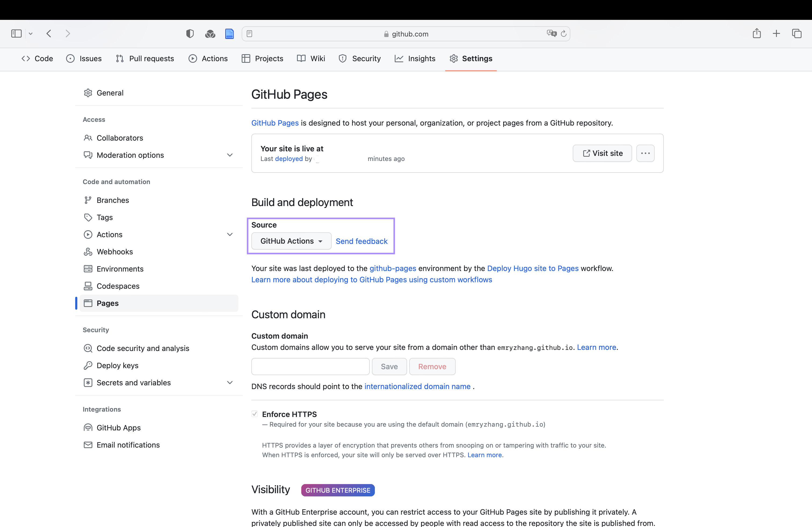Toggle the Safari sidebar icon
The height and width of the screenshot is (527, 812).
[x=16, y=33]
